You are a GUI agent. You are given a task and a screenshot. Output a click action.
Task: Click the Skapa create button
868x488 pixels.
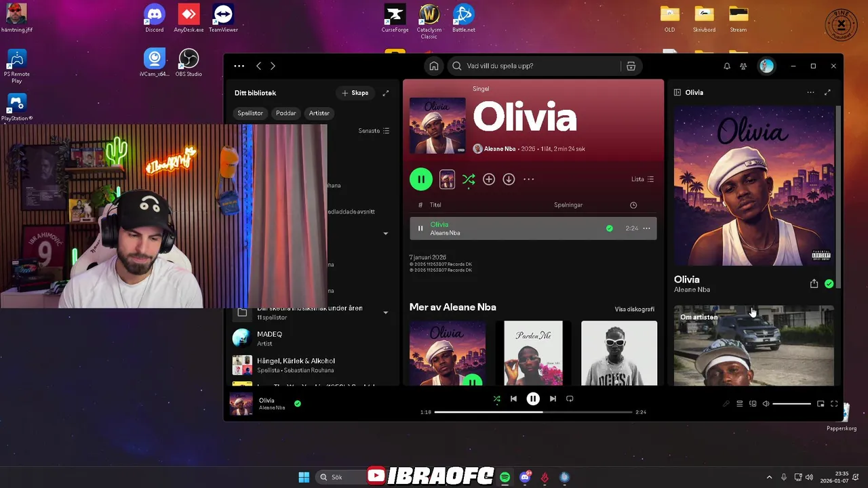355,93
